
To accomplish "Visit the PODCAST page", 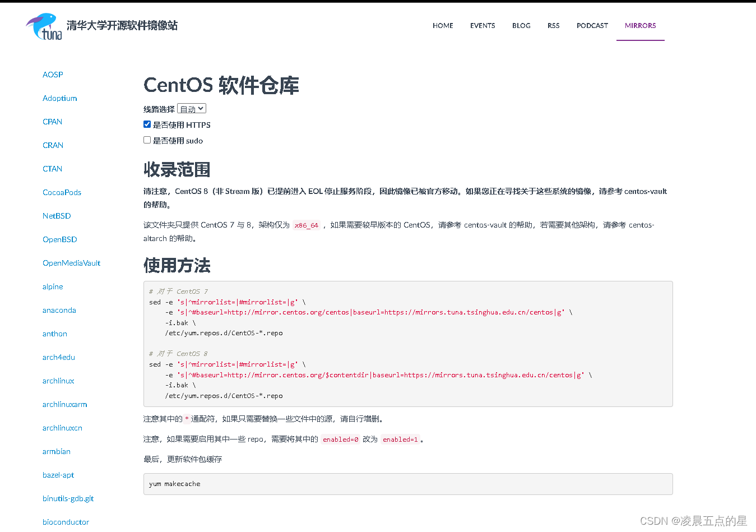I will click(592, 25).
